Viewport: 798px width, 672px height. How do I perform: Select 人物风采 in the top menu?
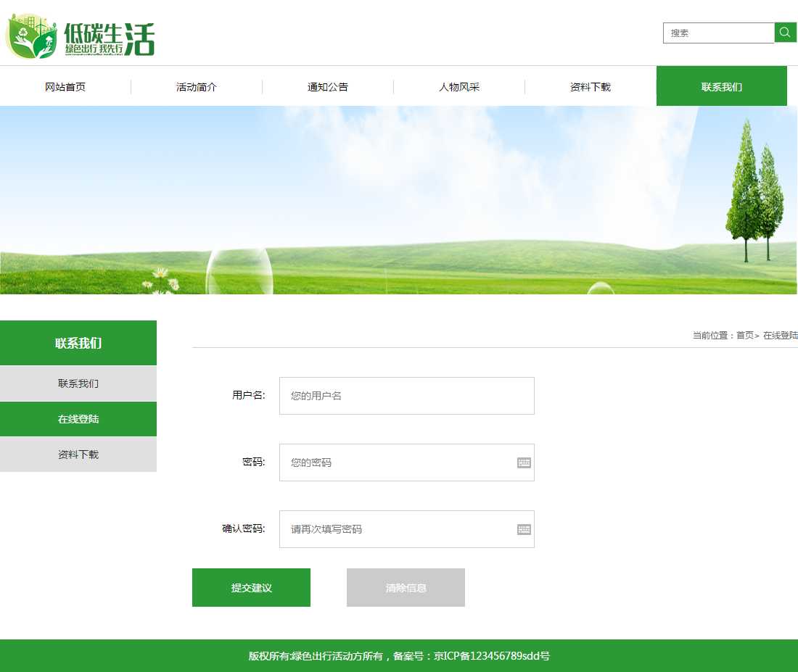click(x=459, y=87)
